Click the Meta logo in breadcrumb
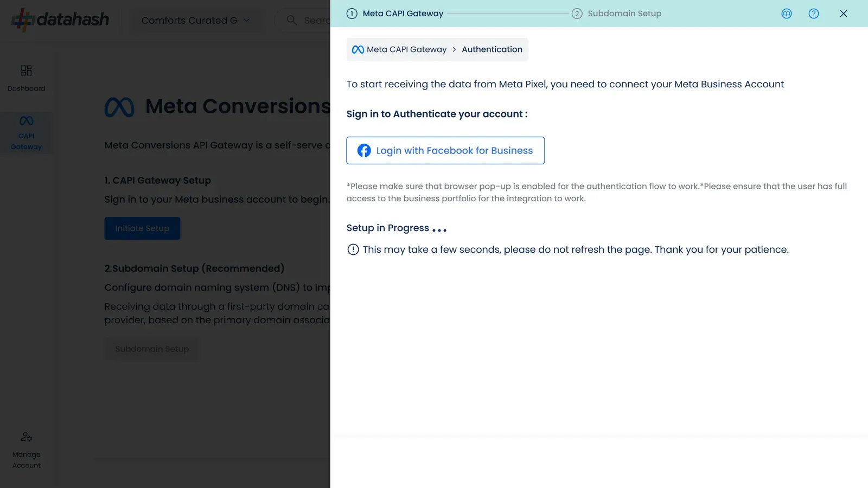Image resolution: width=868 pixels, height=488 pixels. tap(358, 50)
